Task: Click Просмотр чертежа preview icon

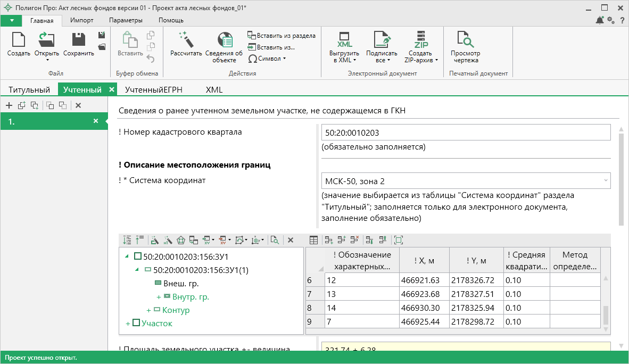Action: coord(465,47)
